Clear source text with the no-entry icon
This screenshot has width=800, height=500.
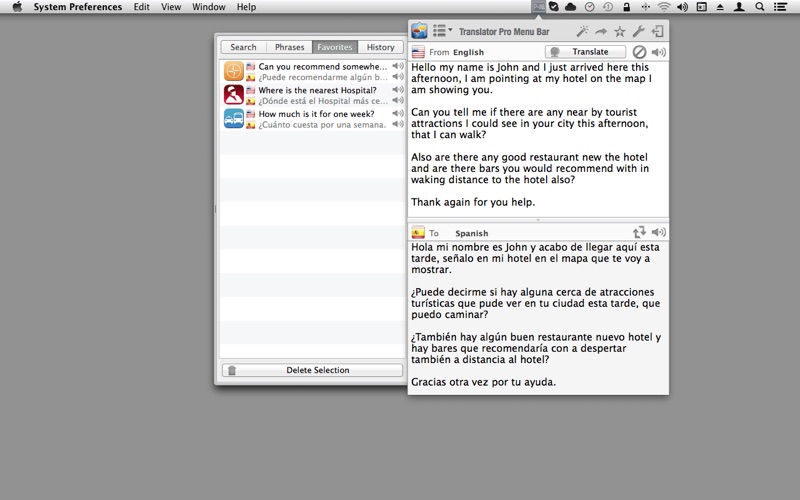tap(639, 52)
